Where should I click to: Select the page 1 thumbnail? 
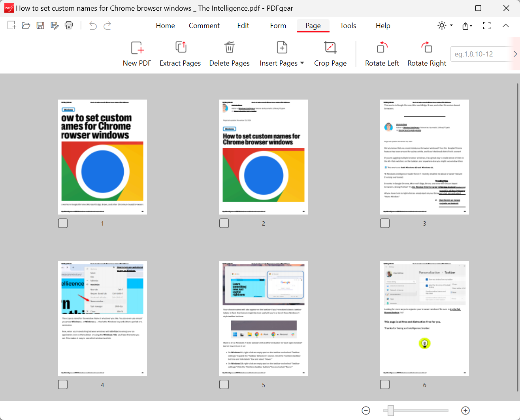tap(102, 157)
